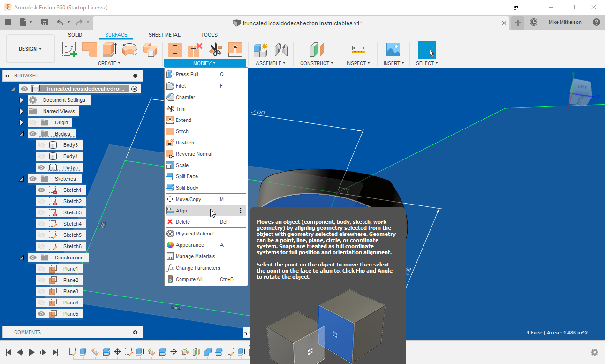Choose Appearance in the Modify menu

click(x=206, y=245)
